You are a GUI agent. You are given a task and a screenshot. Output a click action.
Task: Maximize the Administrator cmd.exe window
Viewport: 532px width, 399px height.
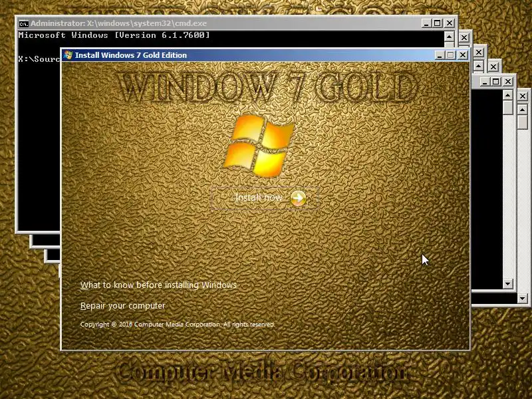438,23
